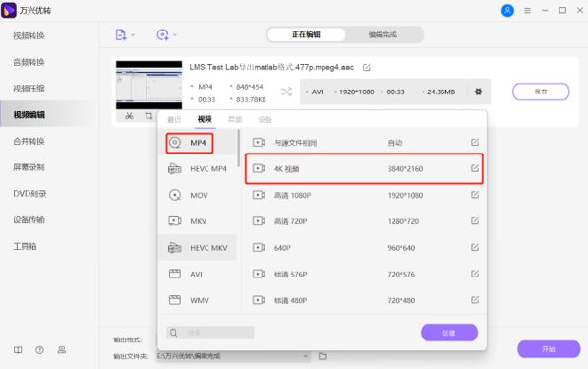The height and width of the screenshot is (369, 588).
Task: Edit the 1080P preset icon
Action: point(475,195)
